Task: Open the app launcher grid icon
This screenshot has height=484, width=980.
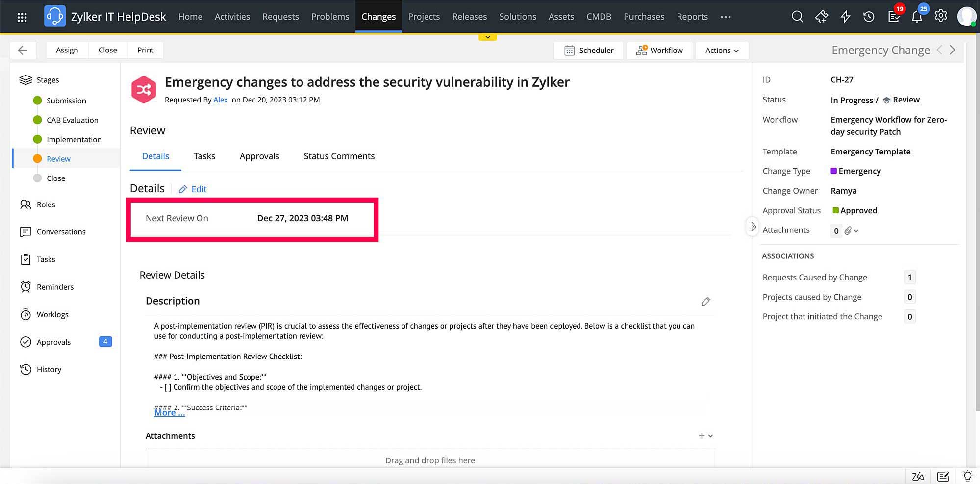Action: (x=22, y=17)
